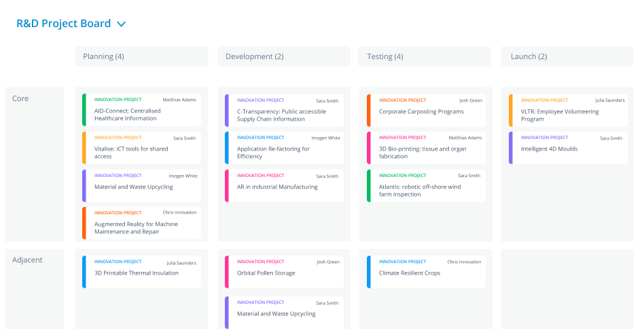Click Chris Innovation on Climate Resilient Crops card
Viewport: 644px width, 329px height.
[x=464, y=262]
